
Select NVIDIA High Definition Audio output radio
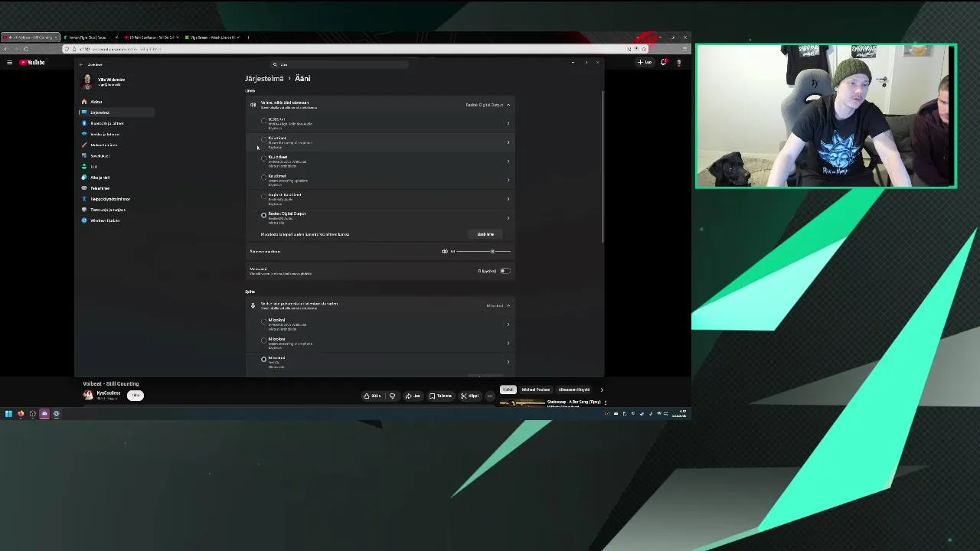[x=264, y=121]
